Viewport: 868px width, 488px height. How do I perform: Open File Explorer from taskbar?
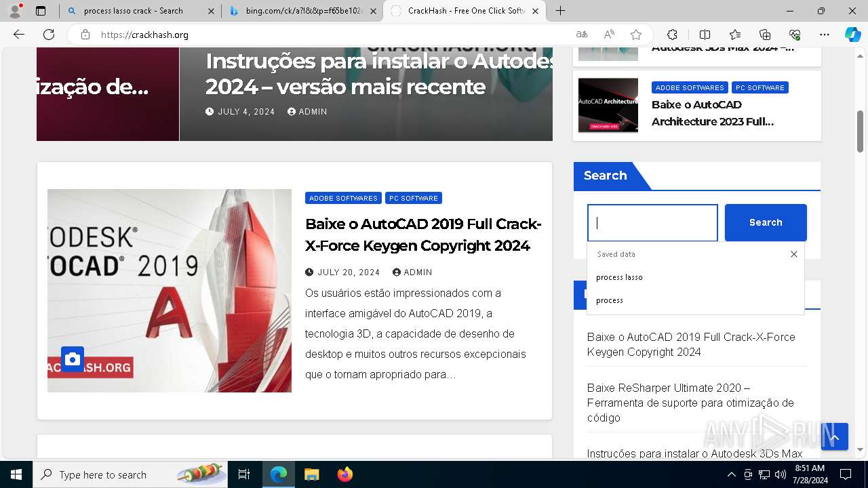[311, 474]
